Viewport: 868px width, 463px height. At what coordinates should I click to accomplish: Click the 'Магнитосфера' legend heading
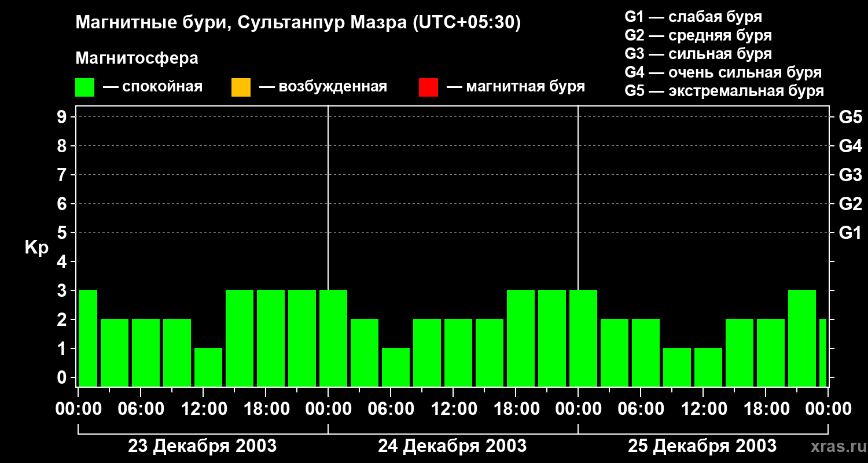137,58
